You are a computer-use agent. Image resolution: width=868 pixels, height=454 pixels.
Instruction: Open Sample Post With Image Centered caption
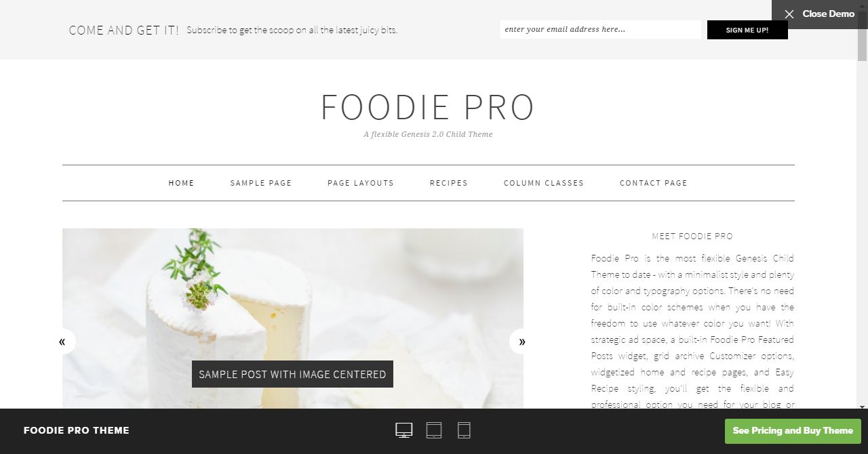tap(292, 374)
